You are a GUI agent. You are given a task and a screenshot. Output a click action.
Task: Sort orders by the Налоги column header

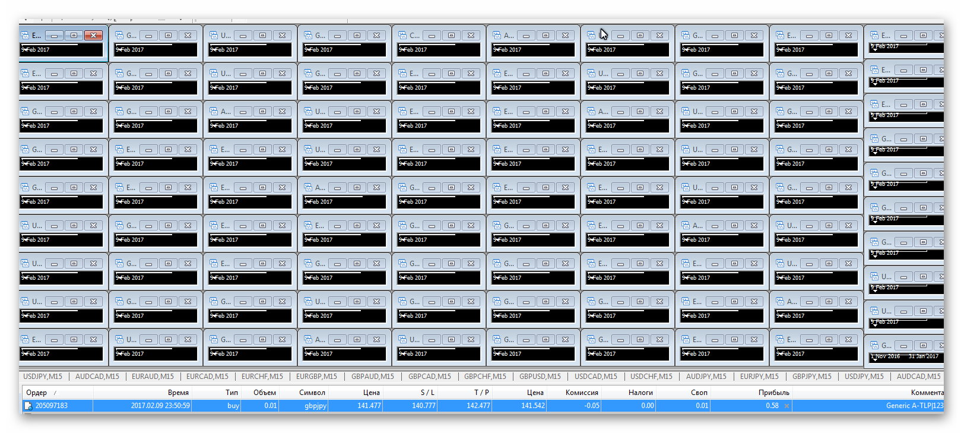pos(628,393)
